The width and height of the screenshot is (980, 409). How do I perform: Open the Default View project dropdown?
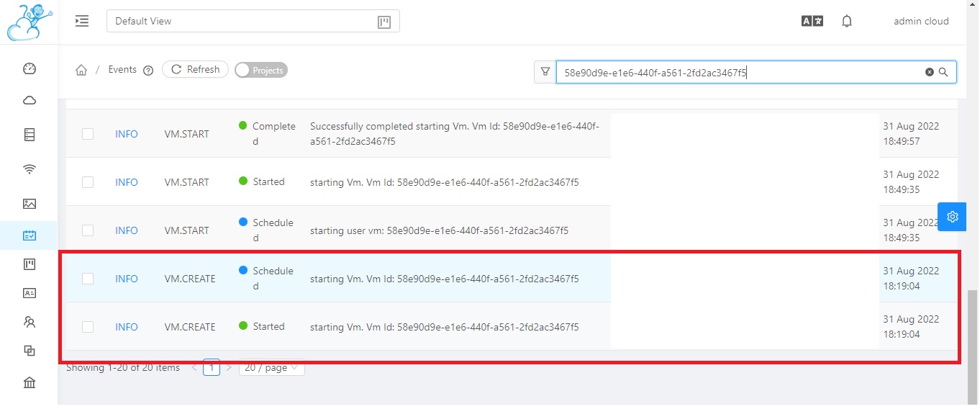pos(253,21)
